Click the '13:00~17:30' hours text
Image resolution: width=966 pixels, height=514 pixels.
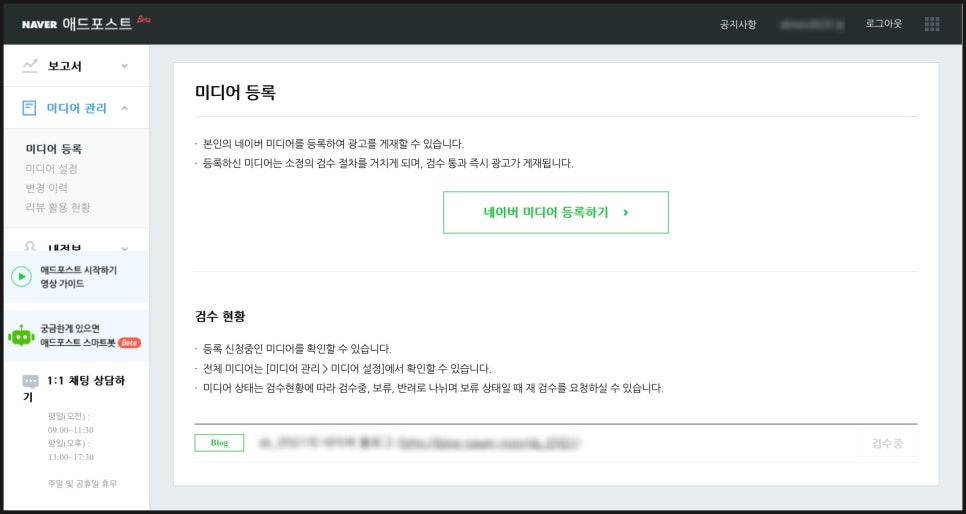pyautogui.click(x=71, y=457)
